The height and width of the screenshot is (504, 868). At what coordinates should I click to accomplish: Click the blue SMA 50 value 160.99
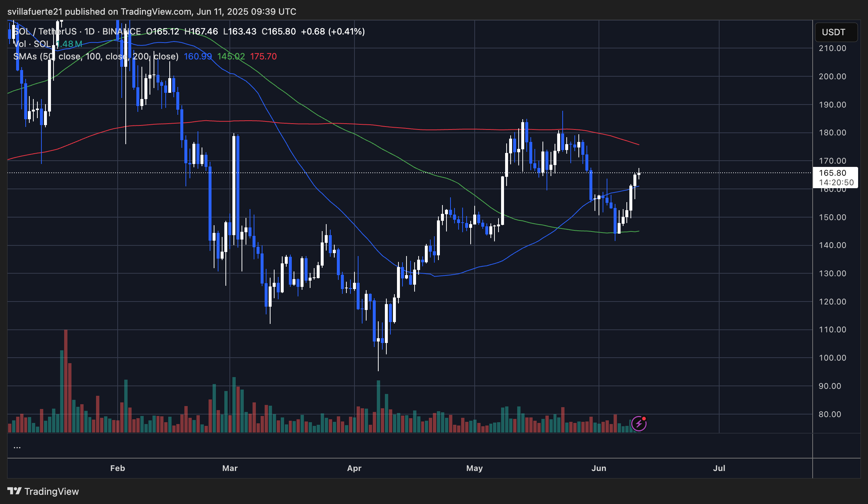198,56
